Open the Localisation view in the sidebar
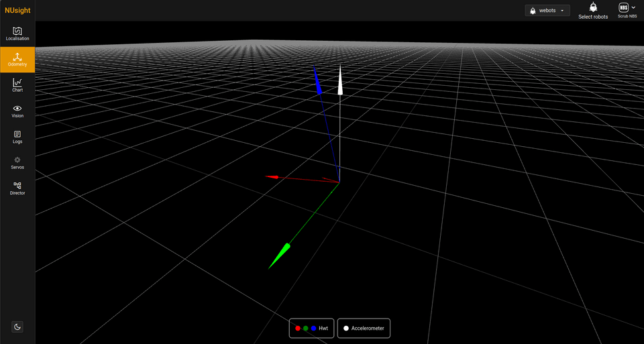644x344 pixels. (x=17, y=34)
